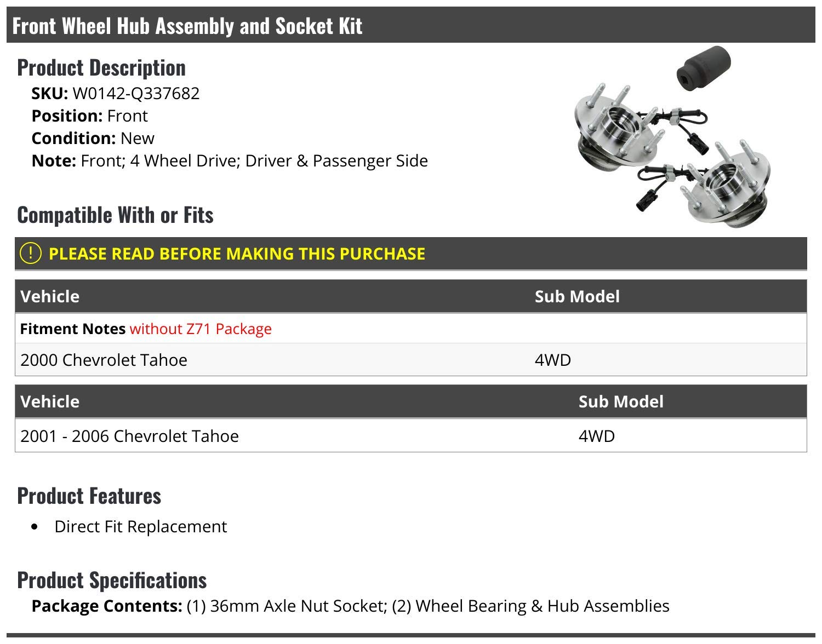
Task: Click the SKU number W0142-Q337682
Action: 136,94
